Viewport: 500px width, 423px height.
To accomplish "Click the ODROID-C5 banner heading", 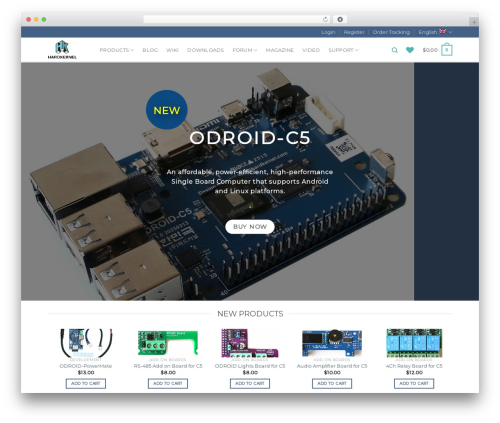I will (x=250, y=138).
